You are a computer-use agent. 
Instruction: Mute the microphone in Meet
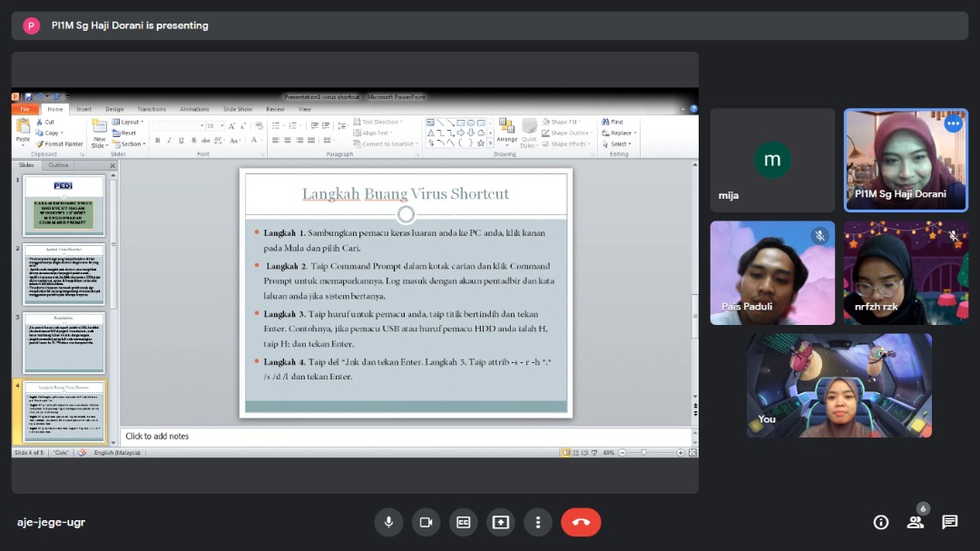tap(388, 522)
